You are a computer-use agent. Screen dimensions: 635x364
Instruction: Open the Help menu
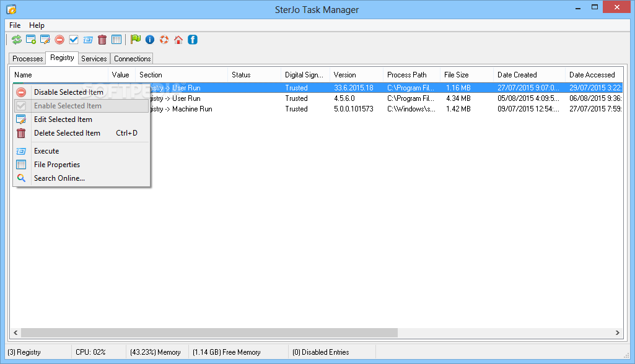click(37, 25)
